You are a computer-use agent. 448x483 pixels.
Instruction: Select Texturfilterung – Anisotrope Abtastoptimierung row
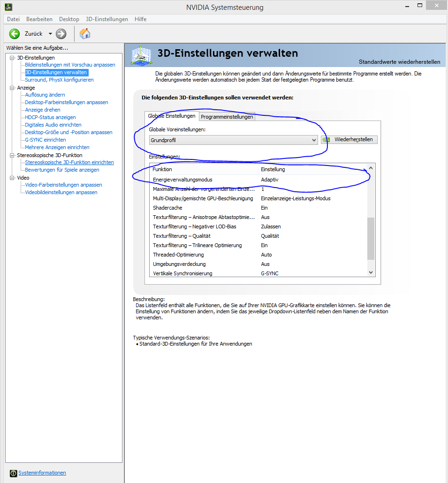258,217
